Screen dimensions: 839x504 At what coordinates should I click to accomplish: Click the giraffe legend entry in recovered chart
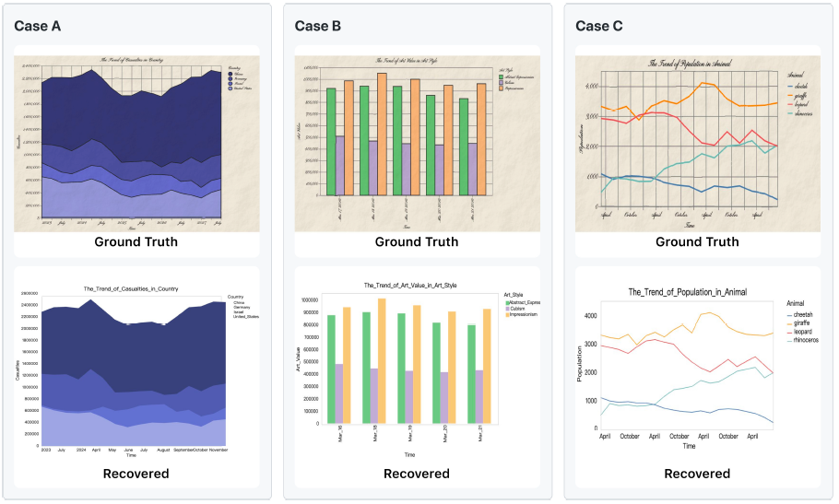[798, 323]
